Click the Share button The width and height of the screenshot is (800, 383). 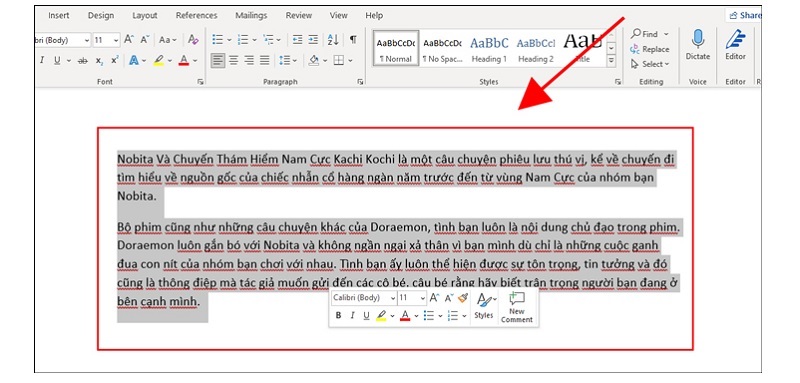[x=745, y=15]
